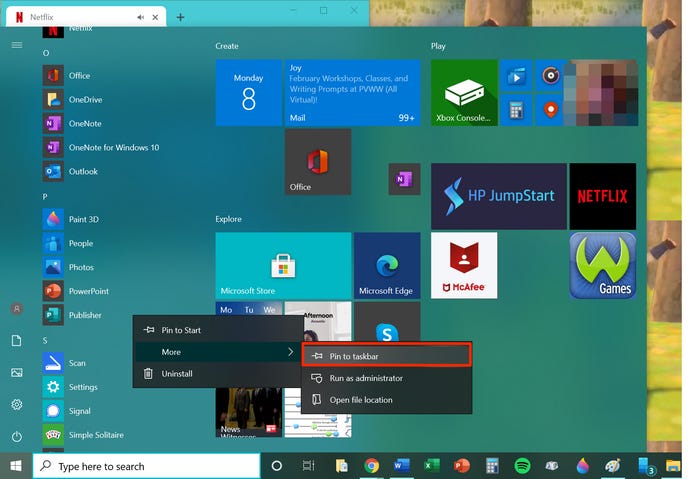The height and width of the screenshot is (479, 700).
Task: Open a new browser tab
Action: [180, 17]
